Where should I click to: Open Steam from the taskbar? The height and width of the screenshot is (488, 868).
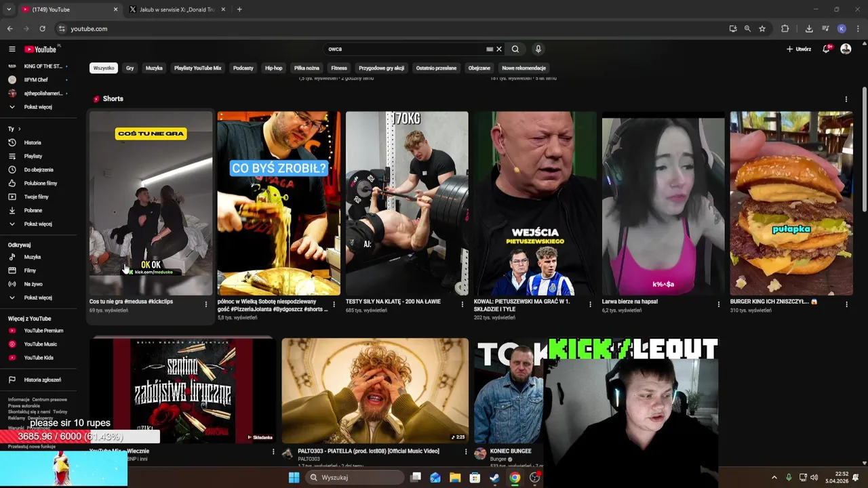[x=495, y=477]
